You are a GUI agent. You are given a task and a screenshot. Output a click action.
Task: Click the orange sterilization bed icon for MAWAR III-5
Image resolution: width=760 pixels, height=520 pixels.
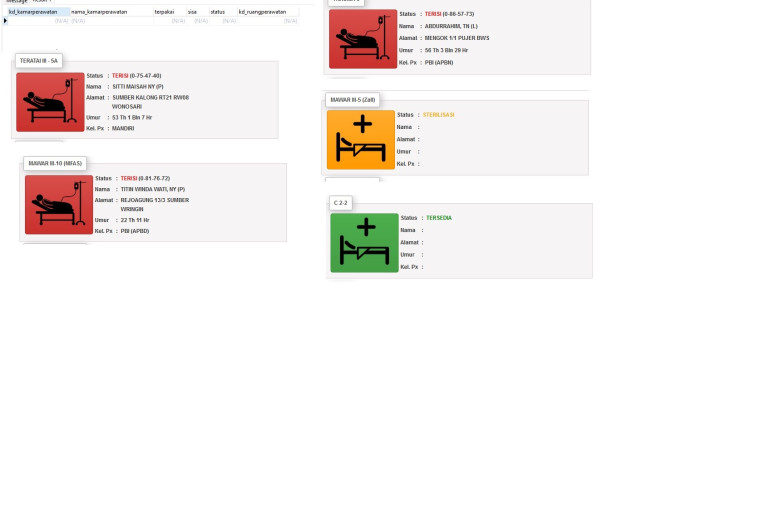pos(361,140)
